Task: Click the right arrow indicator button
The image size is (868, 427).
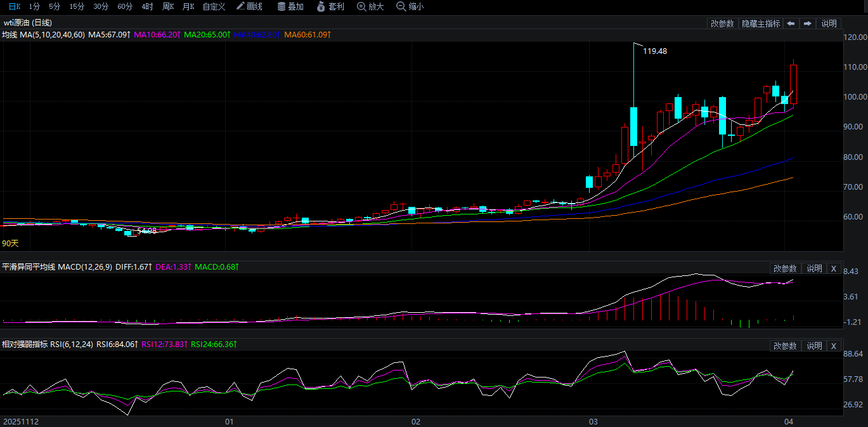Action: (x=807, y=23)
